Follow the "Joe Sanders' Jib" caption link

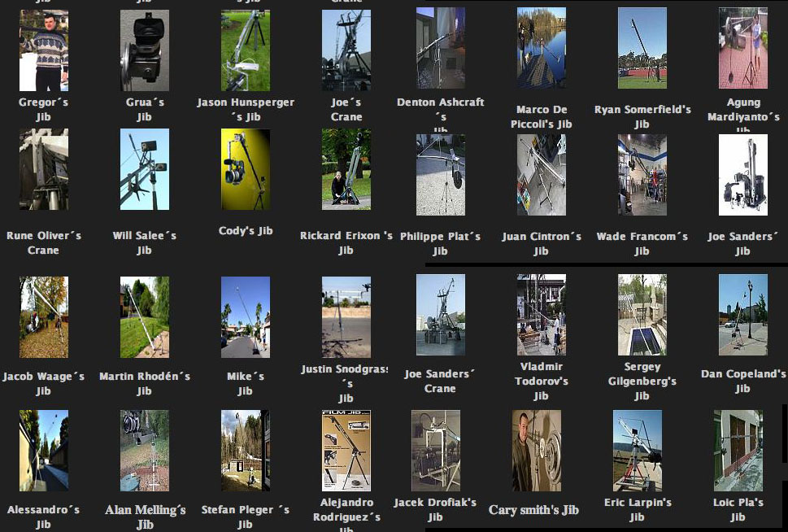click(x=742, y=243)
